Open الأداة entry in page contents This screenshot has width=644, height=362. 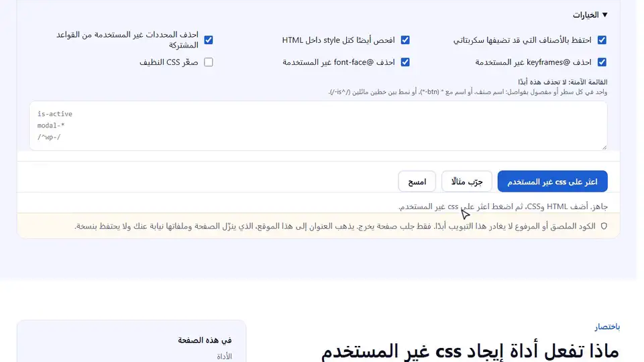[x=224, y=356]
